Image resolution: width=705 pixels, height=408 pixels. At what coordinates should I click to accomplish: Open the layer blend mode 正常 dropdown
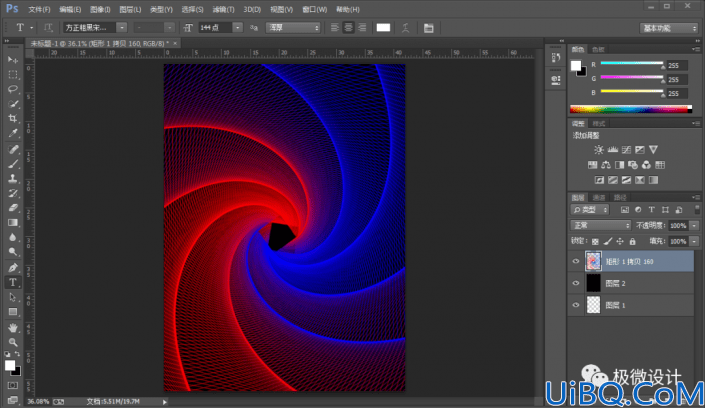pos(601,225)
